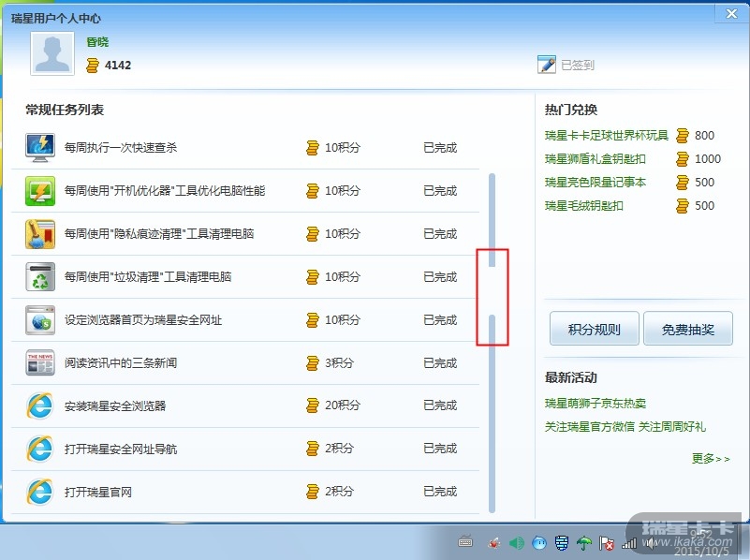The width and height of the screenshot is (750, 560).
Task: Click the boot optimizer task icon
Action: click(40, 190)
